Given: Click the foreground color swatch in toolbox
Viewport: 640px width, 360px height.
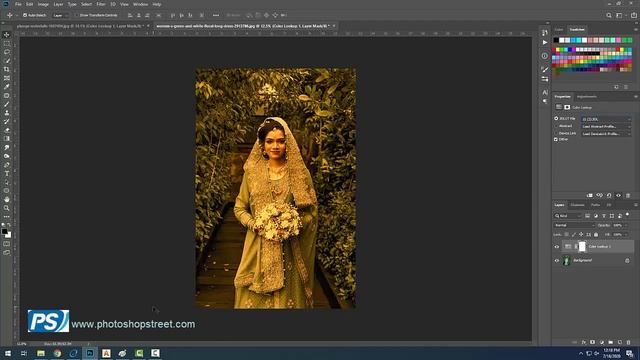Looking at the screenshot, I should (x=4, y=231).
